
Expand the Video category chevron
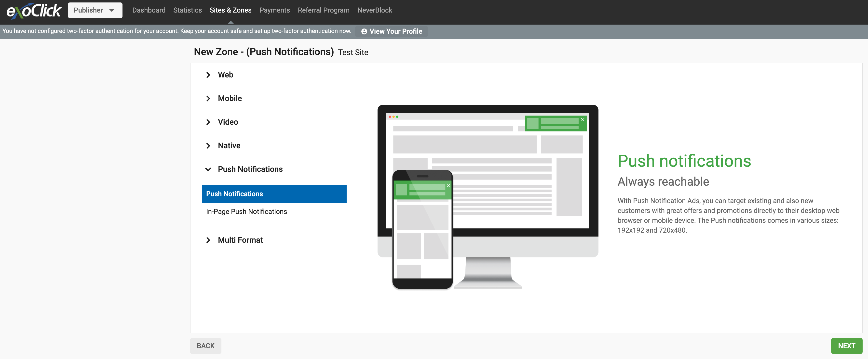pyautogui.click(x=208, y=122)
